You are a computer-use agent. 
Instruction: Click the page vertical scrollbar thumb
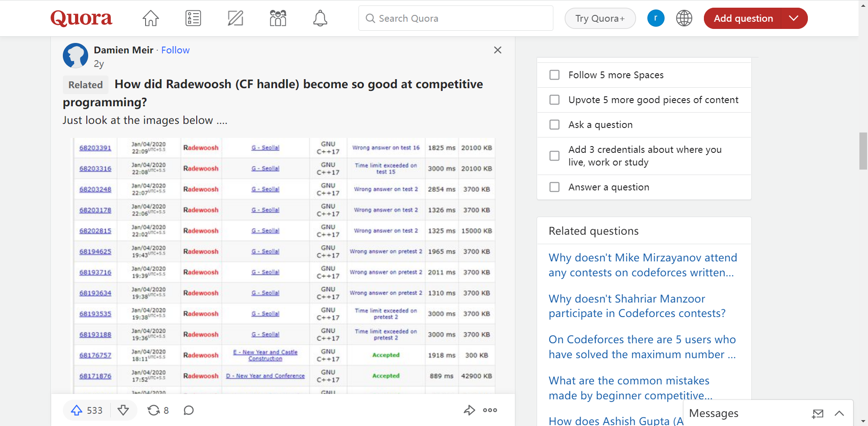[863, 151]
